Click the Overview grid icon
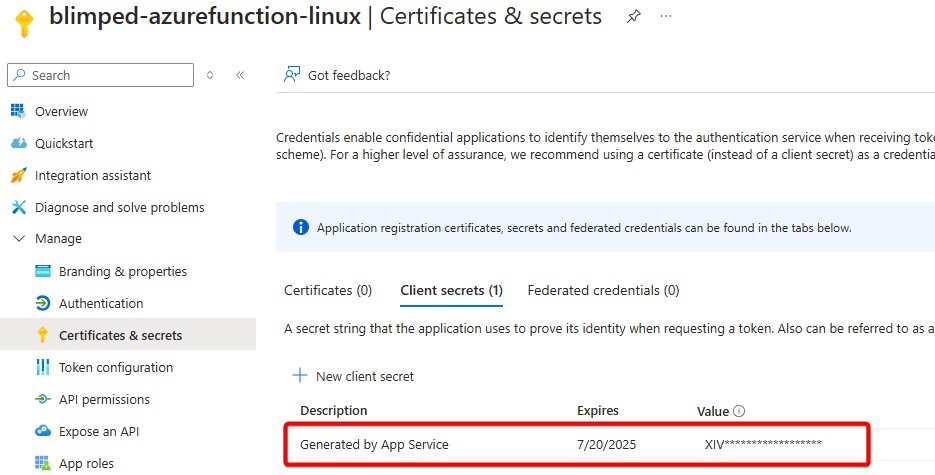This screenshot has height=475, width=935. pyautogui.click(x=18, y=111)
